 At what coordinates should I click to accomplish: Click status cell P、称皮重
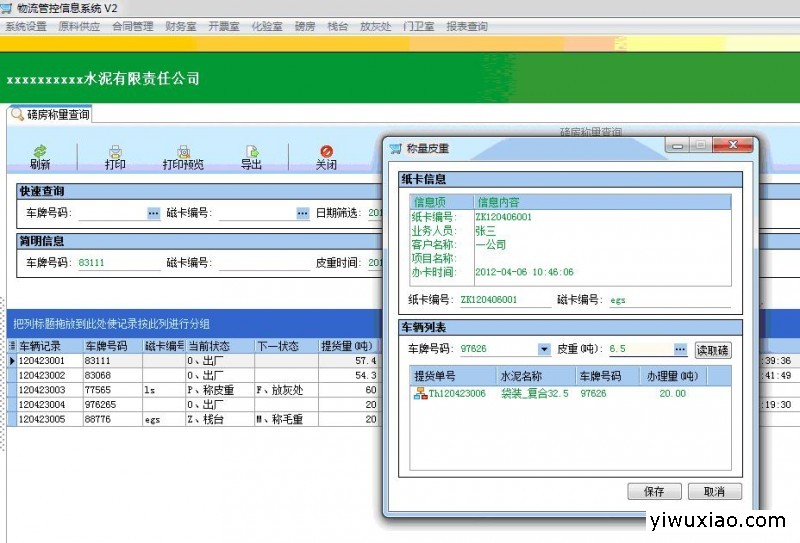tap(220, 390)
